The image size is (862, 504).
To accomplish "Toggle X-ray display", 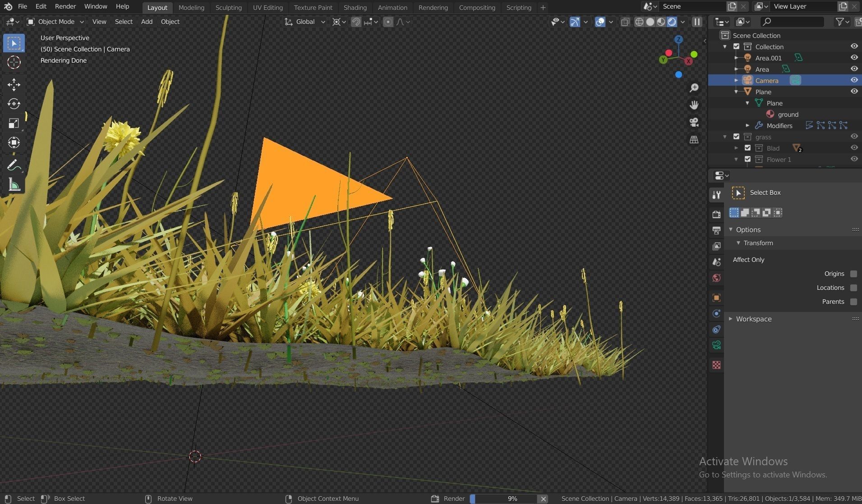I will pos(625,22).
